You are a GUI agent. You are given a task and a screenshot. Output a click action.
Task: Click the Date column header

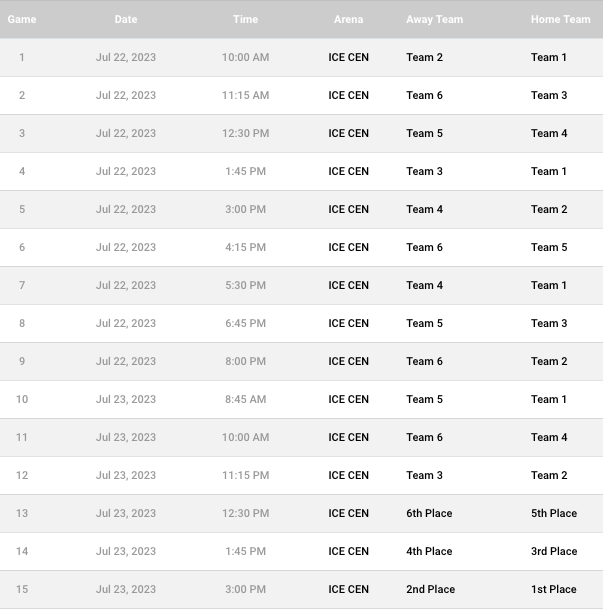pos(126,19)
